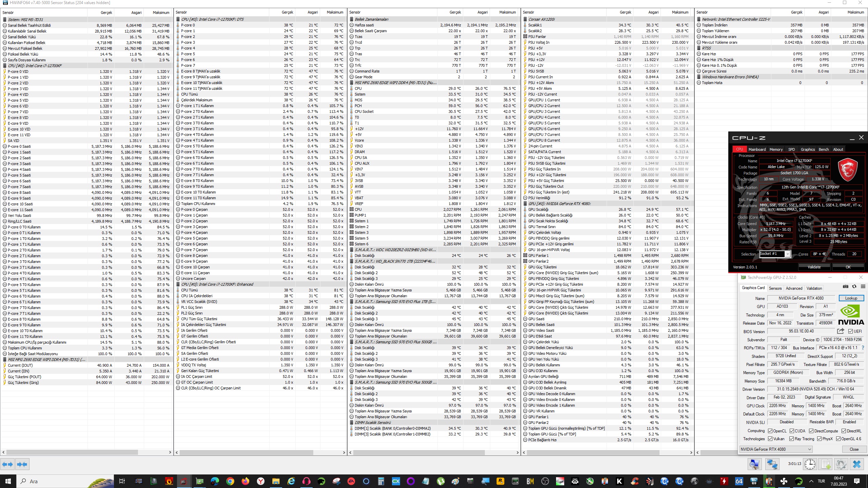Toggle Ray Tracing checkbox in GPU-Z
Viewport: 868px width, 488px height.
pos(791,439)
